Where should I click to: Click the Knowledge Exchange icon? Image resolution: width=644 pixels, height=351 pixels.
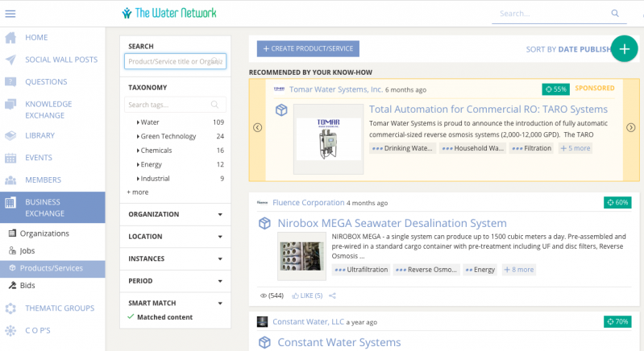click(x=10, y=104)
